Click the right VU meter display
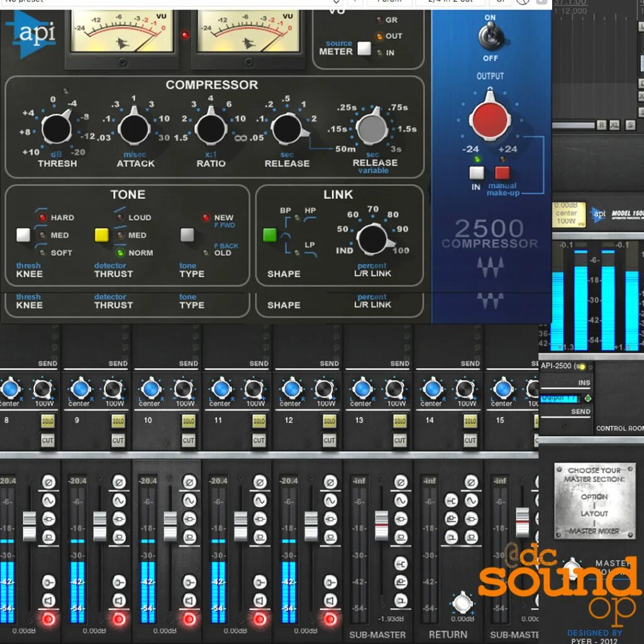This screenshot has width=644, height=644. click(x=248, y=31)
